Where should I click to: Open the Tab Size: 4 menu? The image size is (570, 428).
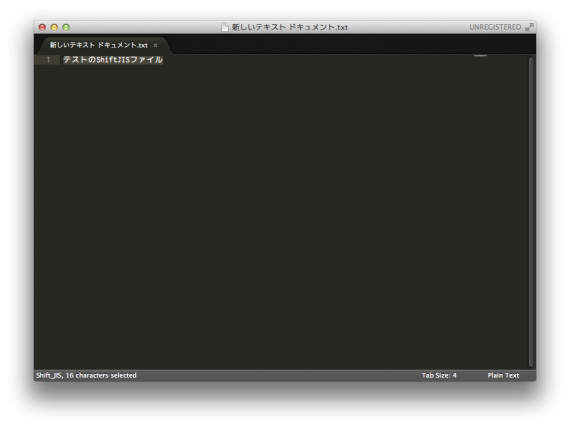[x=439, y=375]
